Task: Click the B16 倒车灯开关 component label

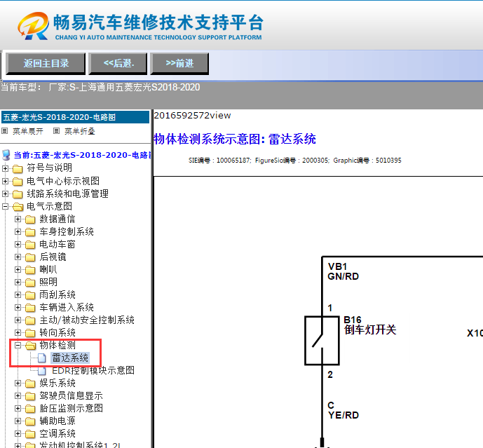Action: tap(370, 325)
